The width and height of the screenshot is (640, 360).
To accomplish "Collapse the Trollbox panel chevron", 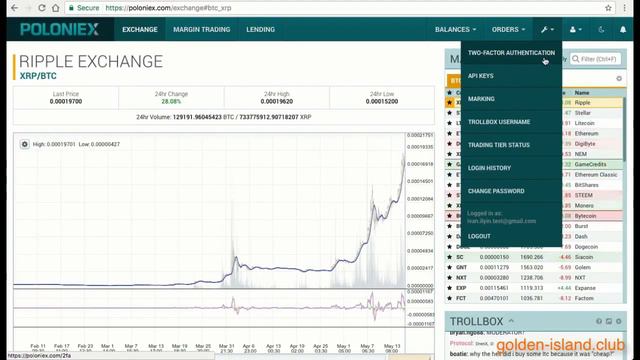I will [x=511, y=321].
